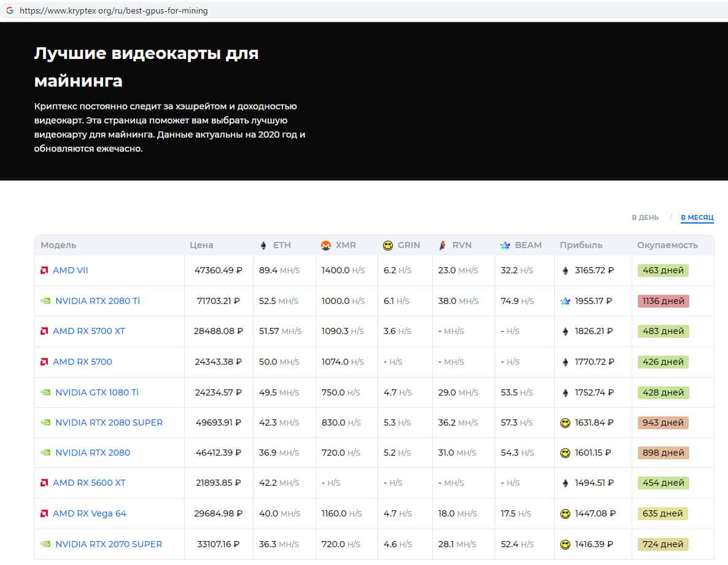Viewport: 728px width, 565px height.
Task: Open the AMD RX Vega 64 link
Action: [x=89, y=513]
